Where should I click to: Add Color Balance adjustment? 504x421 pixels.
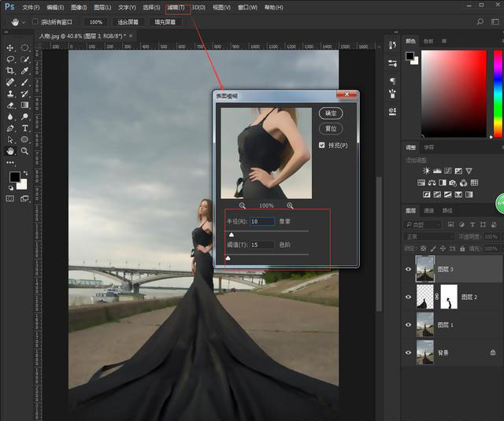point(432,183)
